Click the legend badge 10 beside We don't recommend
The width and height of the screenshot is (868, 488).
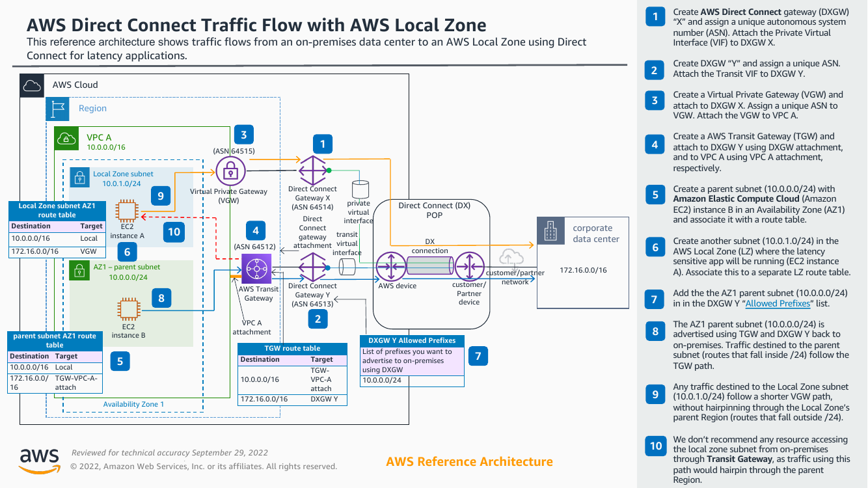(x=655, y=446)
